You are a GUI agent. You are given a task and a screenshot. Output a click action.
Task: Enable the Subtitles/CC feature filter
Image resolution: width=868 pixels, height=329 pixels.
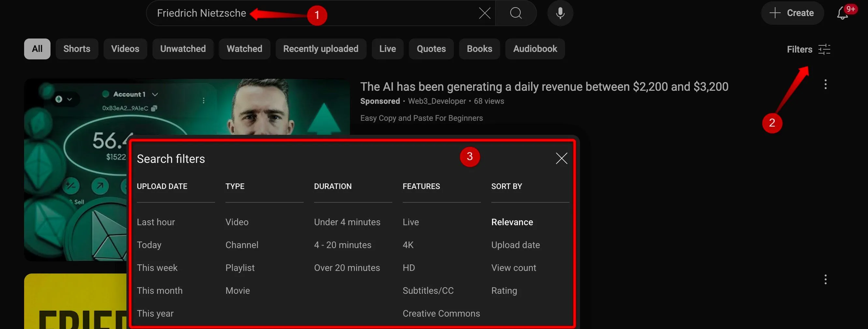pos(428,290)
